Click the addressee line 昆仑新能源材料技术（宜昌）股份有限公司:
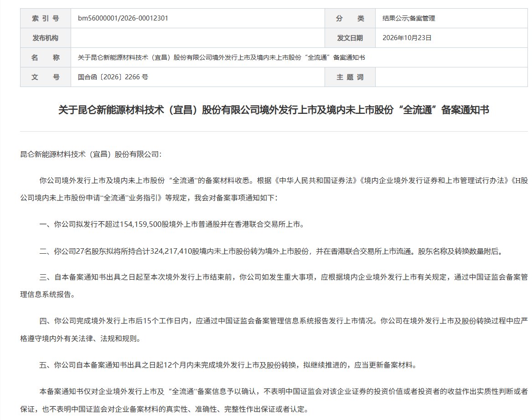 click(91, 154)
